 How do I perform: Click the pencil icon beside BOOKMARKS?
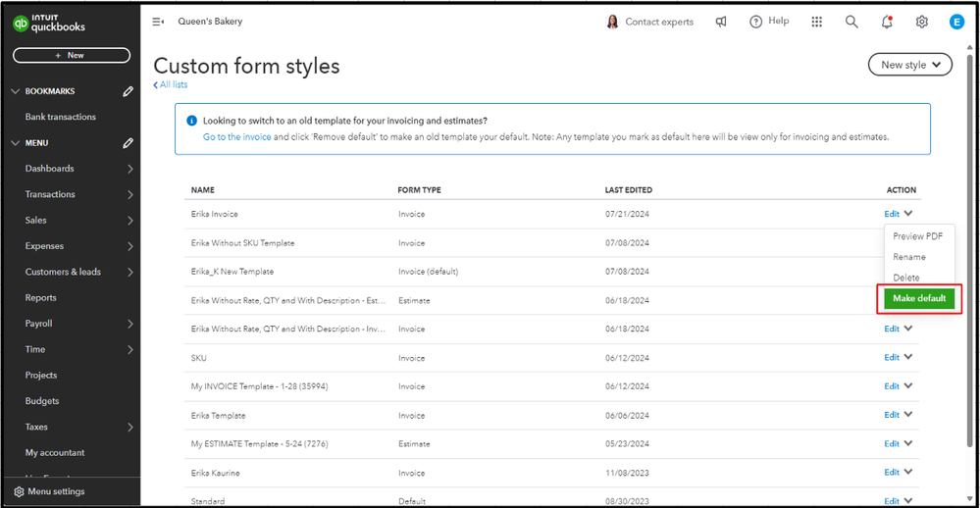coord(128,91)
